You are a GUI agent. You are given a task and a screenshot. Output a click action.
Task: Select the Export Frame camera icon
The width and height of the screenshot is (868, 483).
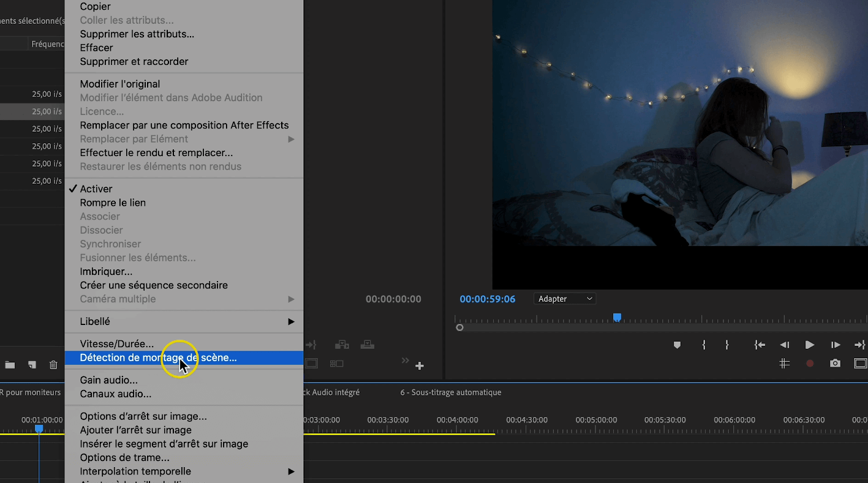tap(834, 363)
